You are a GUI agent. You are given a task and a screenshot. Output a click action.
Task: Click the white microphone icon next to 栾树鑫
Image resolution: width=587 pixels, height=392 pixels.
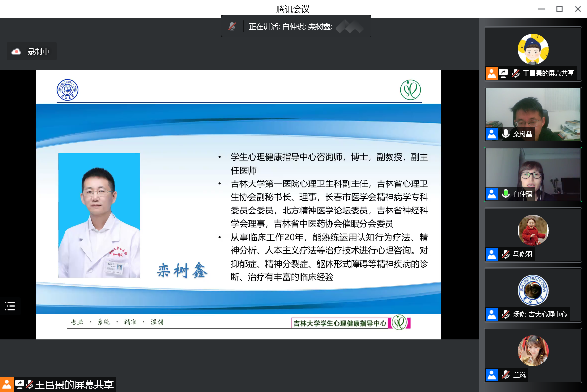tap(505, 134)
